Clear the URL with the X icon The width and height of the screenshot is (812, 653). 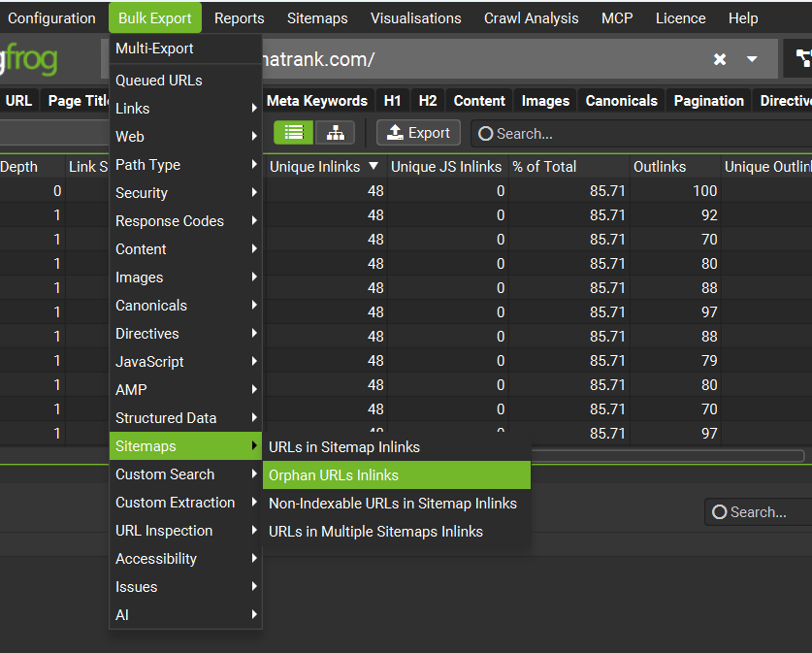(719, 59)
